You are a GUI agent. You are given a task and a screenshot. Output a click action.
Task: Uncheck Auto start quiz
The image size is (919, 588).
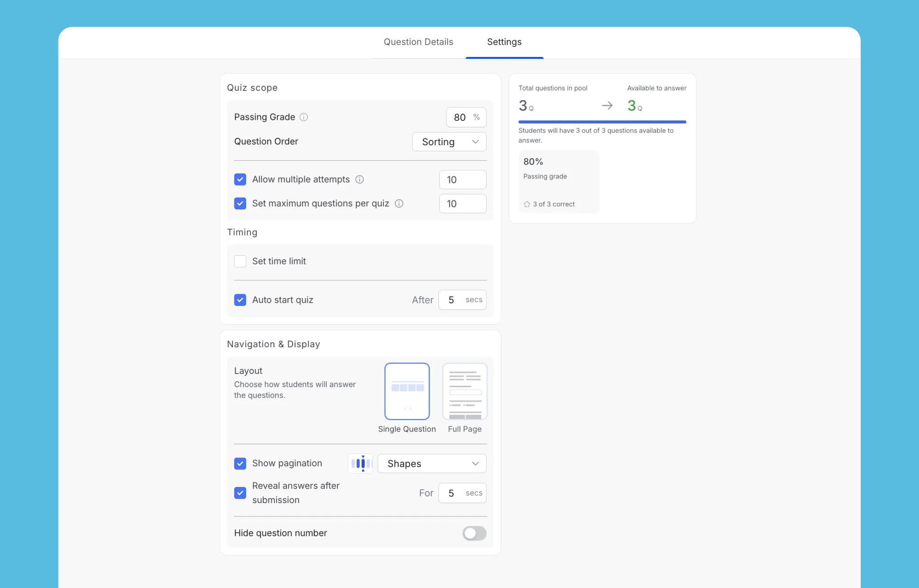click(x=240, y=300)
